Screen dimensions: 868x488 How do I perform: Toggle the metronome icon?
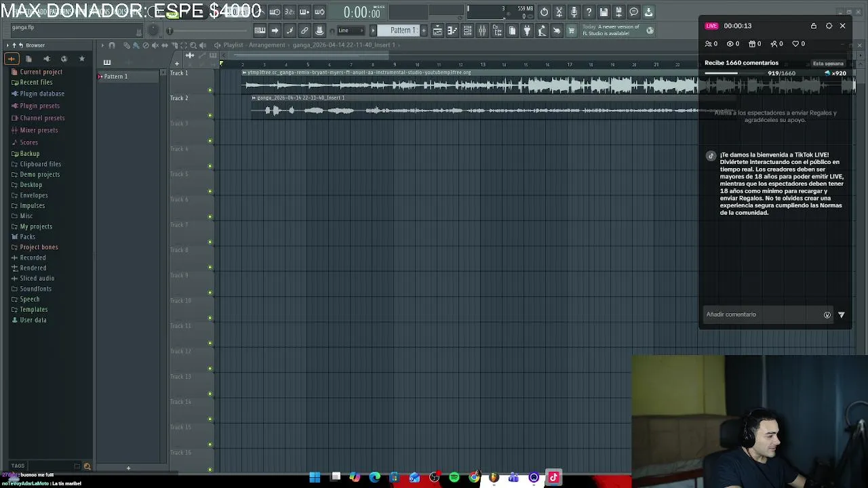coord(259,12)
